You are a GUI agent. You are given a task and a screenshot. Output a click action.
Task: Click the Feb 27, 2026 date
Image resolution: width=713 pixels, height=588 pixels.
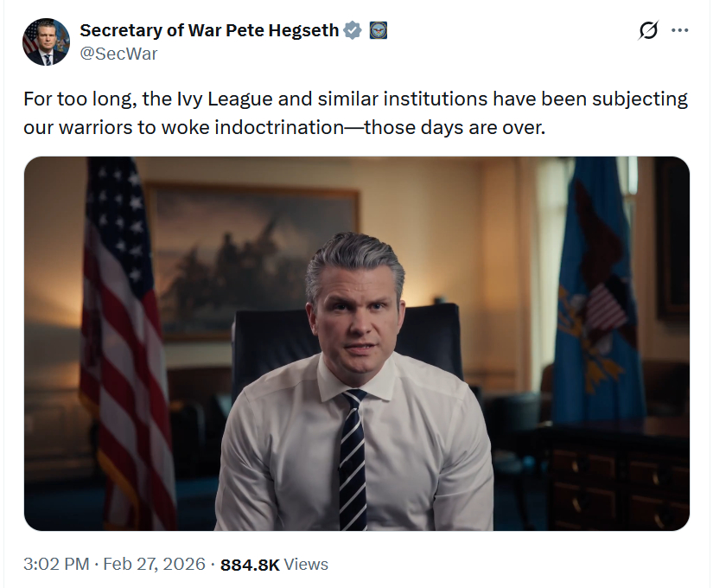coord(154,565)
